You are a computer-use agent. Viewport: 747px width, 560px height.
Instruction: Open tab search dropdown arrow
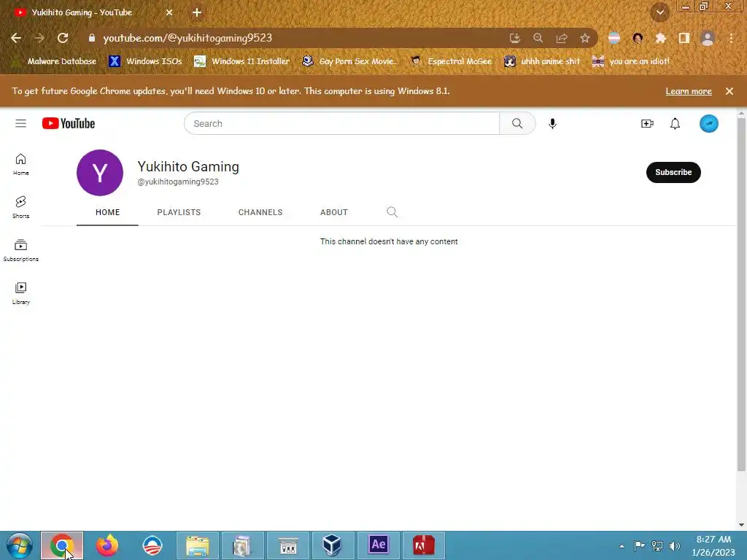(659, 12)
